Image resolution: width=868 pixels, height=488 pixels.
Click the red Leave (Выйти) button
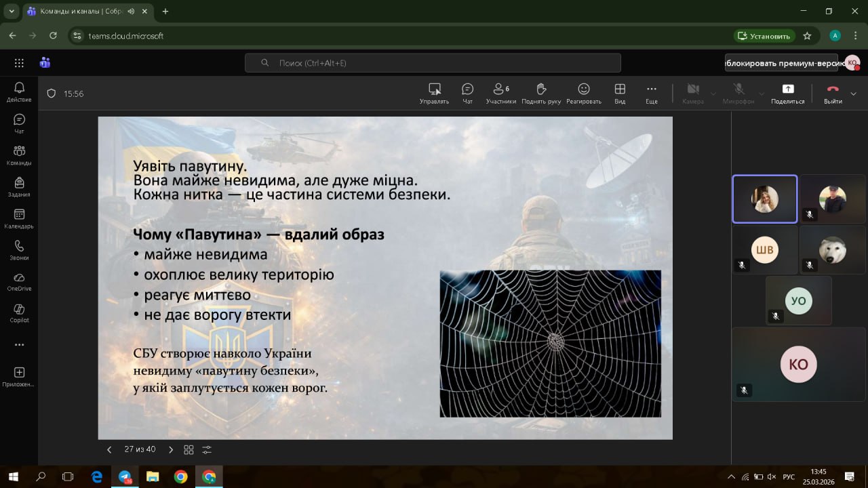[833, 93]
